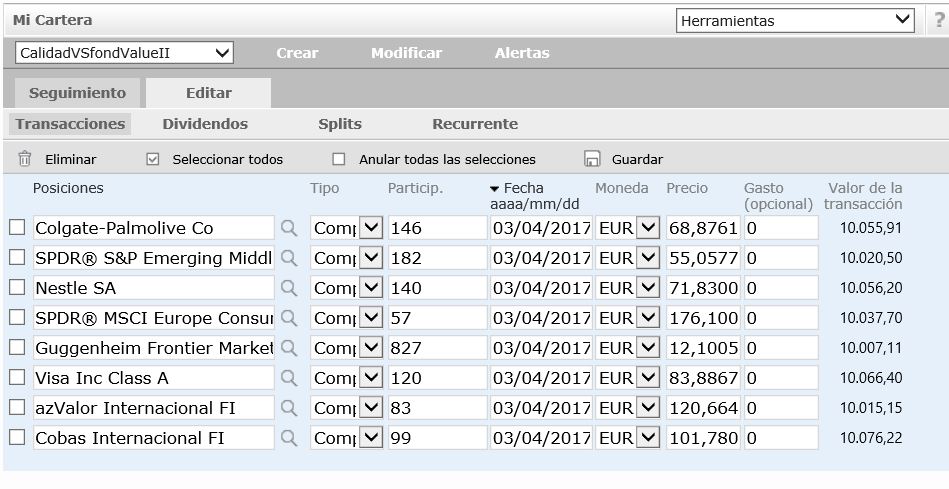Click the trash icon for Eliminar

25,159
